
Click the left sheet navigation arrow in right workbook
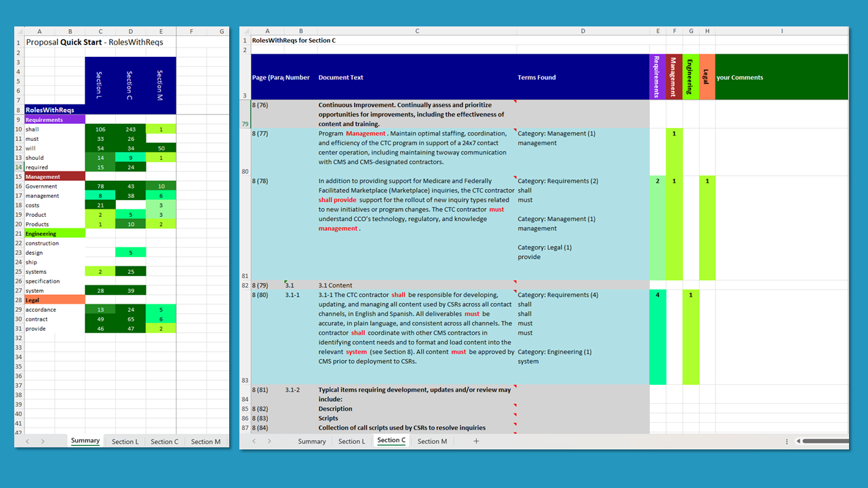point(254,441)
